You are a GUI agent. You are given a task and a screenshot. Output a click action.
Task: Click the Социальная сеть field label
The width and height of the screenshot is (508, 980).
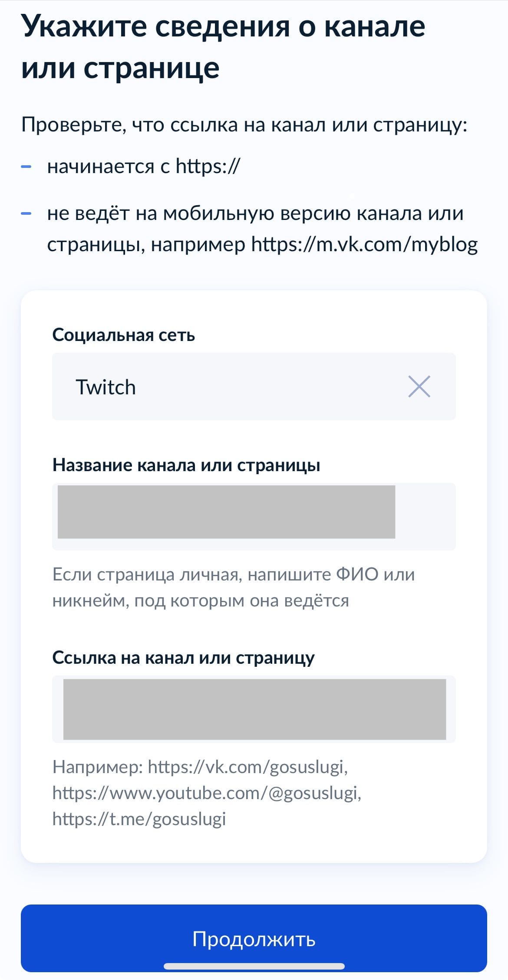click(x=123, y=334)
